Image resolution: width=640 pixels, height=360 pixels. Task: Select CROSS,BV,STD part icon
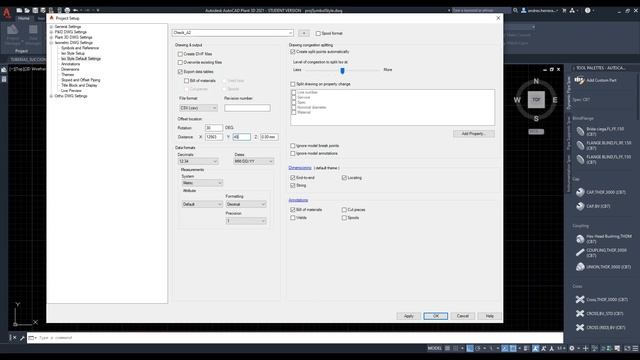(x=580, y=313)
